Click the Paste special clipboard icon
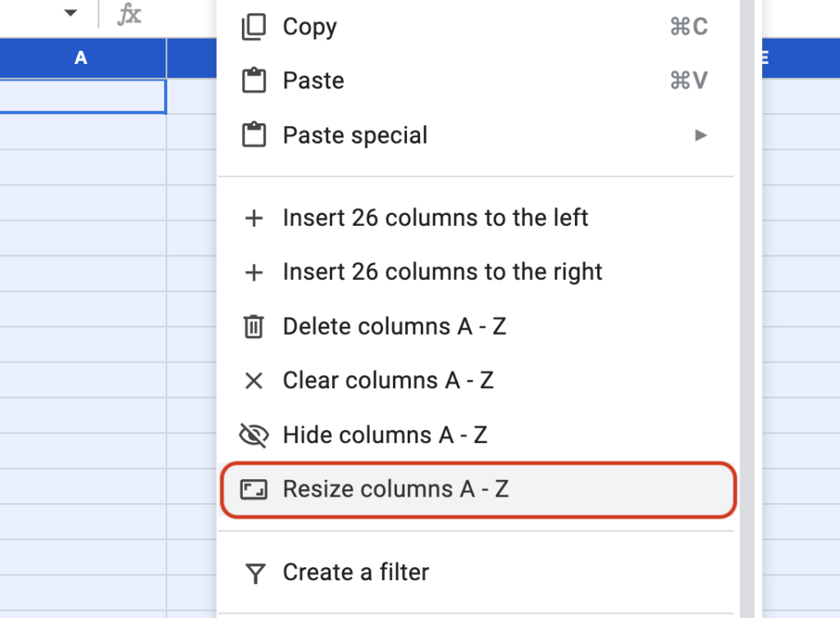 coord(254,135)
